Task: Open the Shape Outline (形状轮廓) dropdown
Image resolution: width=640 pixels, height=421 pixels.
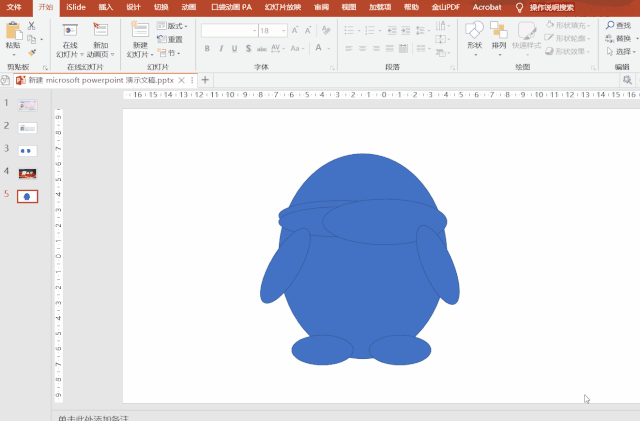Action: tap(569, 38)
